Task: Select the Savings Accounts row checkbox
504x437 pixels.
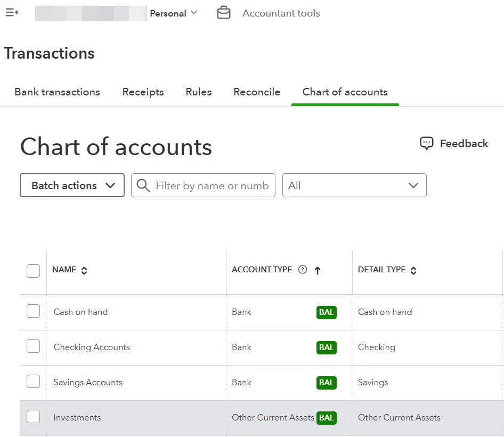Action: pyautogui.click(x=33, y=382)
